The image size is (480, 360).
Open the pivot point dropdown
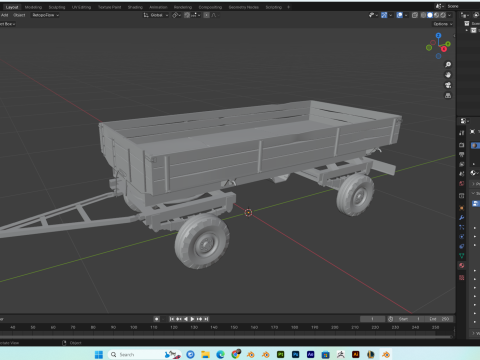coord(176,15)
